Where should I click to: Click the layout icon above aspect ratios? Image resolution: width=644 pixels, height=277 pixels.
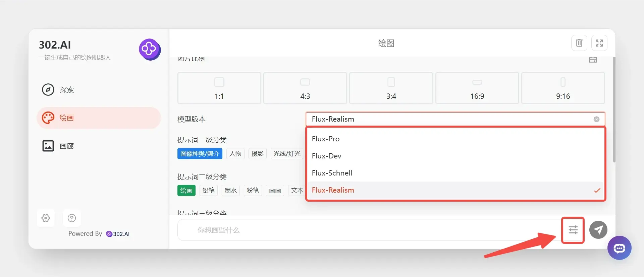click(x=593, y=60)
